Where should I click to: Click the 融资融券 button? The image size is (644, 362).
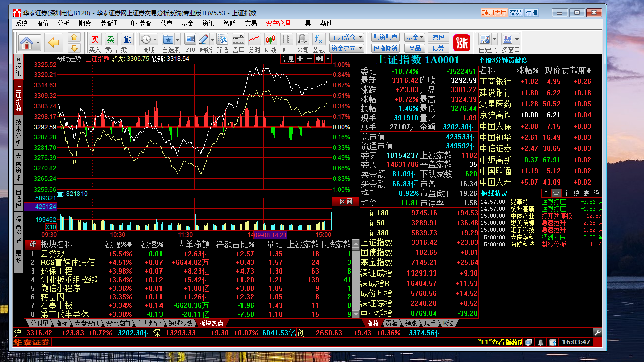[x=385, y=37]
